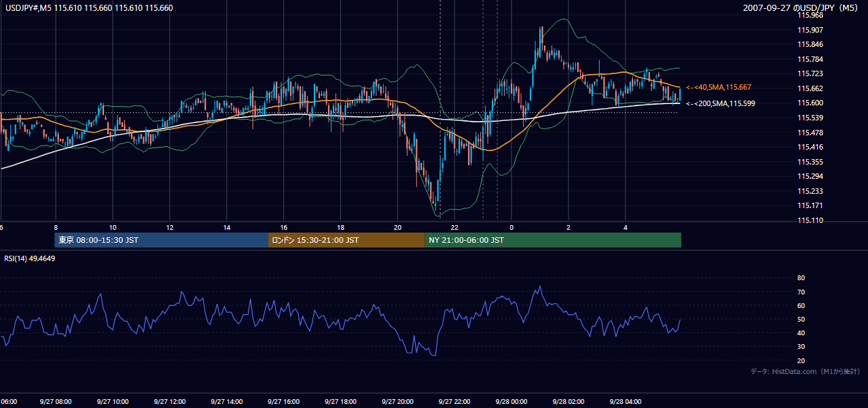
Task: Click hour 12 on the price chart time axis
Action: [170, 227]
